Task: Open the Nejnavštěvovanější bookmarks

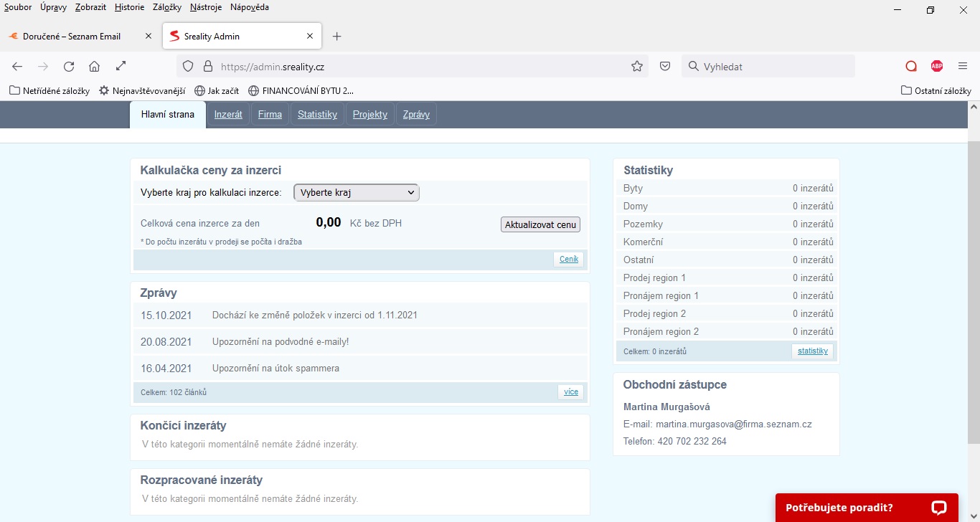Action: (x=142, y=91)
